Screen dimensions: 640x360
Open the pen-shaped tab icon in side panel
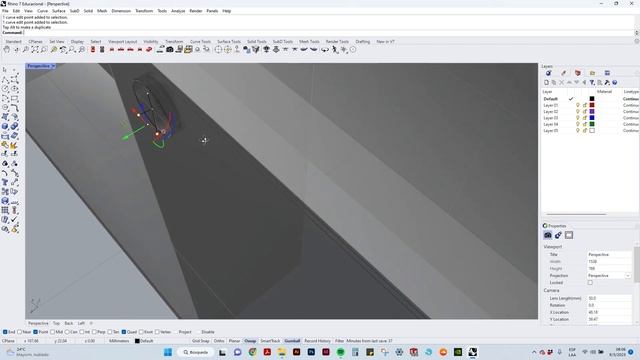click(563, 73)
